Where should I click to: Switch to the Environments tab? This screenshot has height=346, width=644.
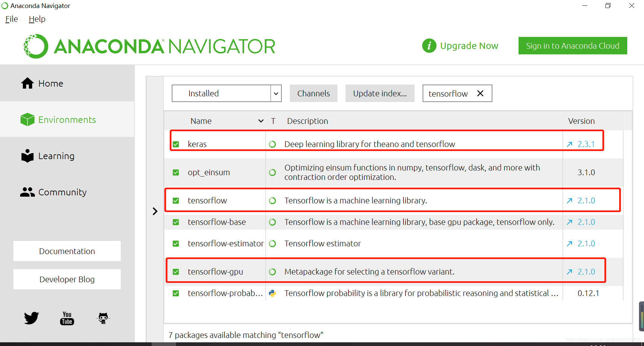67,119
